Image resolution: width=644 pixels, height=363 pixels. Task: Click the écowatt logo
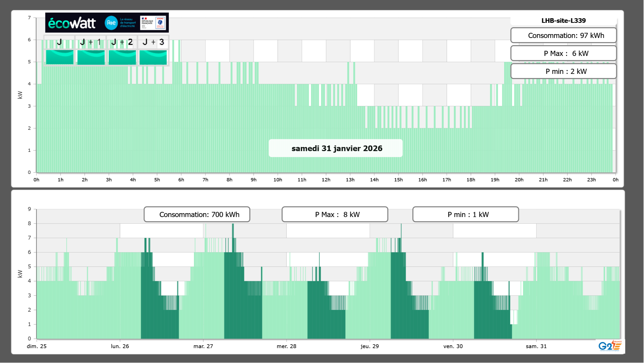click(72, 23)
